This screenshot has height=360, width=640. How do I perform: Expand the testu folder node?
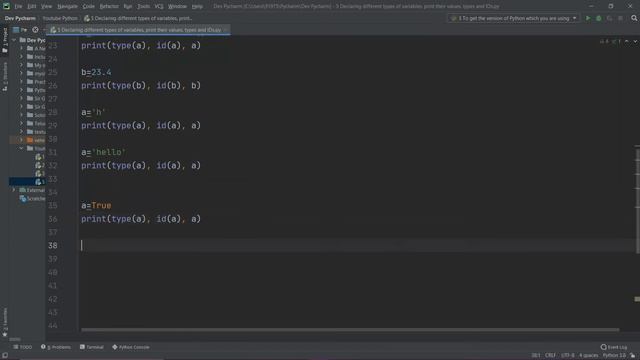coord(22,131)
